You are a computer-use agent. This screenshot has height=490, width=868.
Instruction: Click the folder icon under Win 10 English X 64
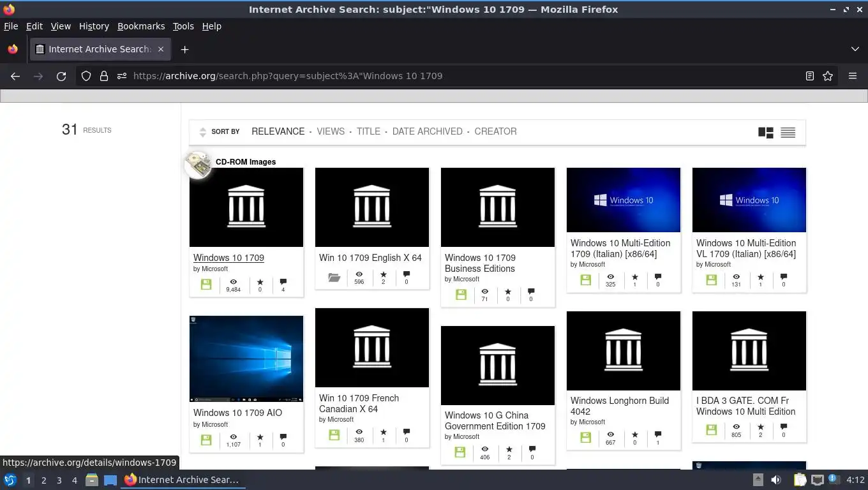pos(334,278)
